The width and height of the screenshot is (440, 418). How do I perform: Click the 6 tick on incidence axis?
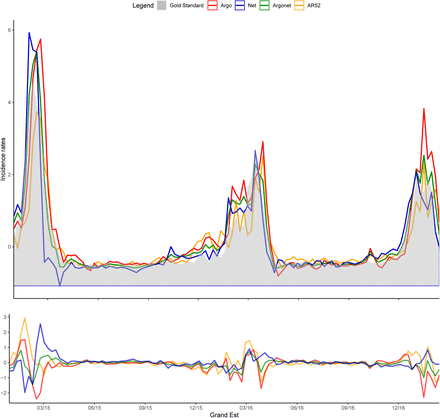coord(10,30)
